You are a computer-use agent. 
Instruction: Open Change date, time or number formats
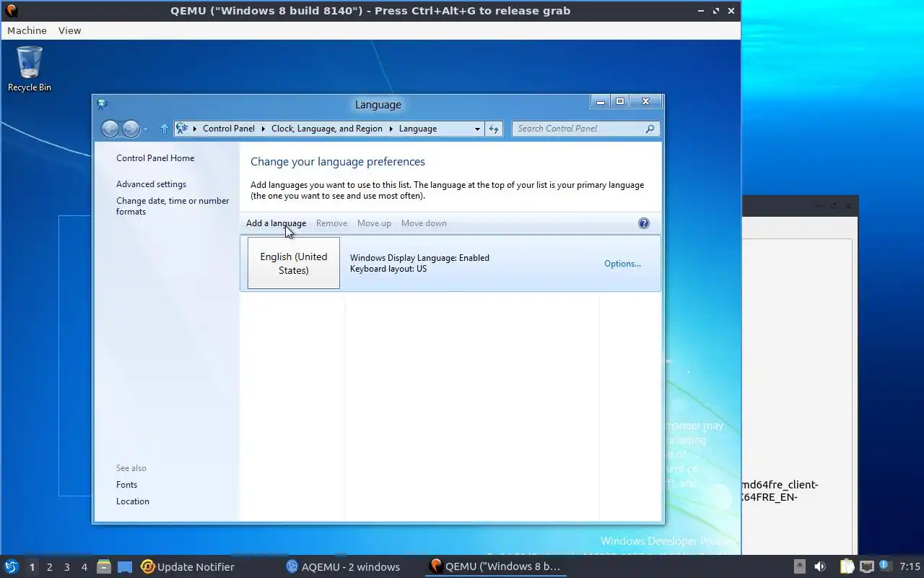pos(173,206)
